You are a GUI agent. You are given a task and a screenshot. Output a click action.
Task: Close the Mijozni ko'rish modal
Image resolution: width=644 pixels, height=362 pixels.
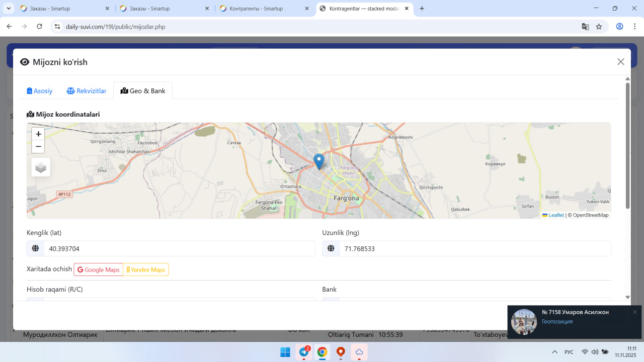pos(620,62)
